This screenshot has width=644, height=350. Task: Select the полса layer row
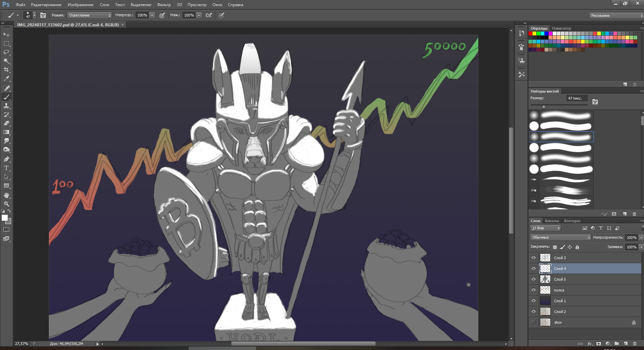click(x=585, y=290)
